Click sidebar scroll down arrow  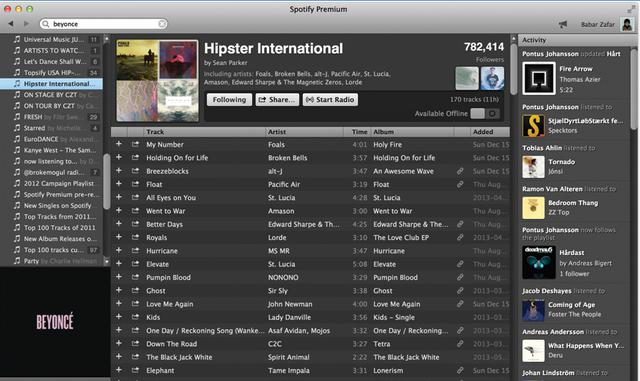107,261
